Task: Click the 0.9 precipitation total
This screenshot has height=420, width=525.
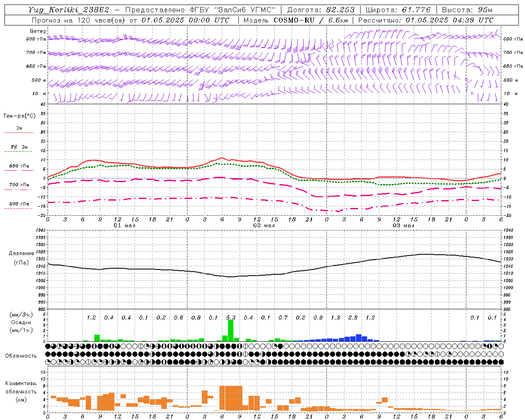Action: [318, 317]
